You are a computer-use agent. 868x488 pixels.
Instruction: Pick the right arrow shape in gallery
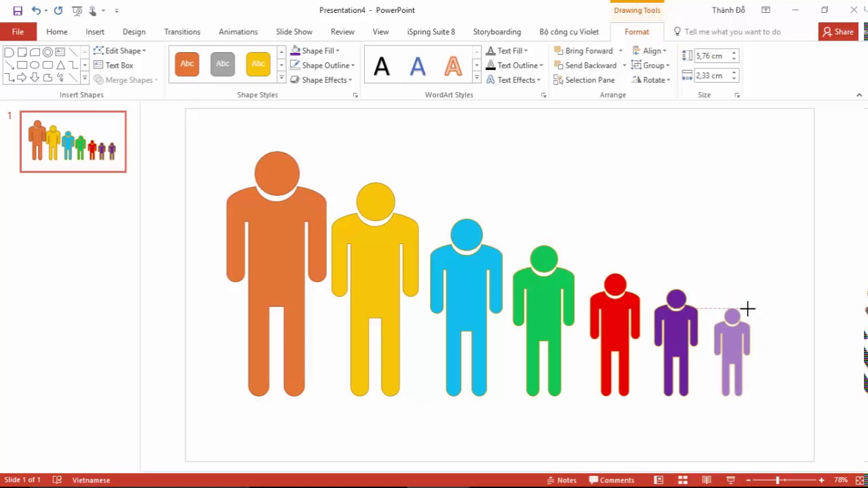coord(22,78)
